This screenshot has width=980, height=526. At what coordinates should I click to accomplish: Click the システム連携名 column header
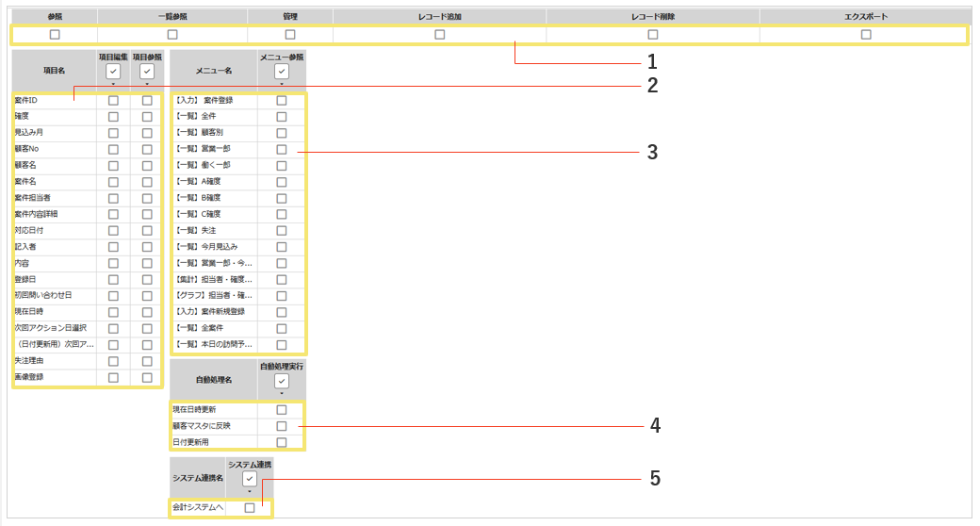(198, 478)
